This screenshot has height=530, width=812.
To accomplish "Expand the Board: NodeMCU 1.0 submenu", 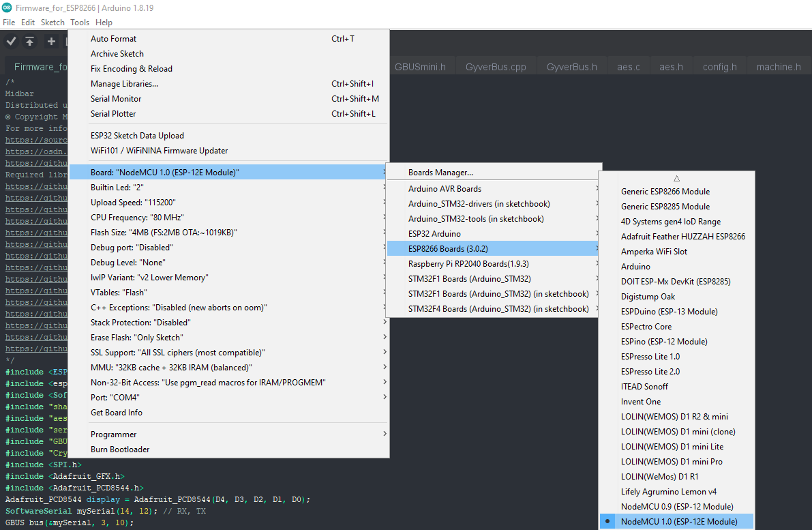I will (229, 172).
